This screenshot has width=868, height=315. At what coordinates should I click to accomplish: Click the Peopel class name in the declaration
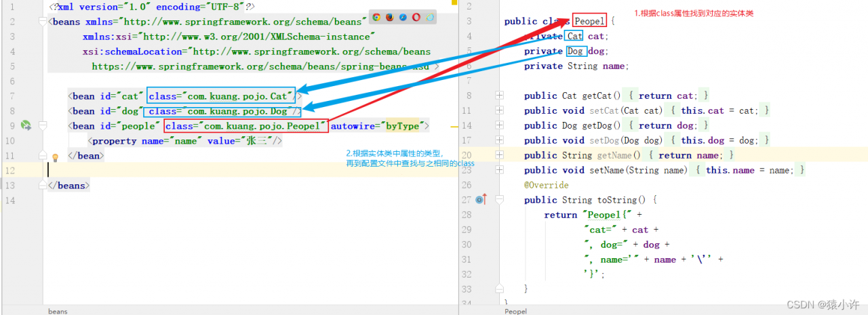[x=589, y=21]
